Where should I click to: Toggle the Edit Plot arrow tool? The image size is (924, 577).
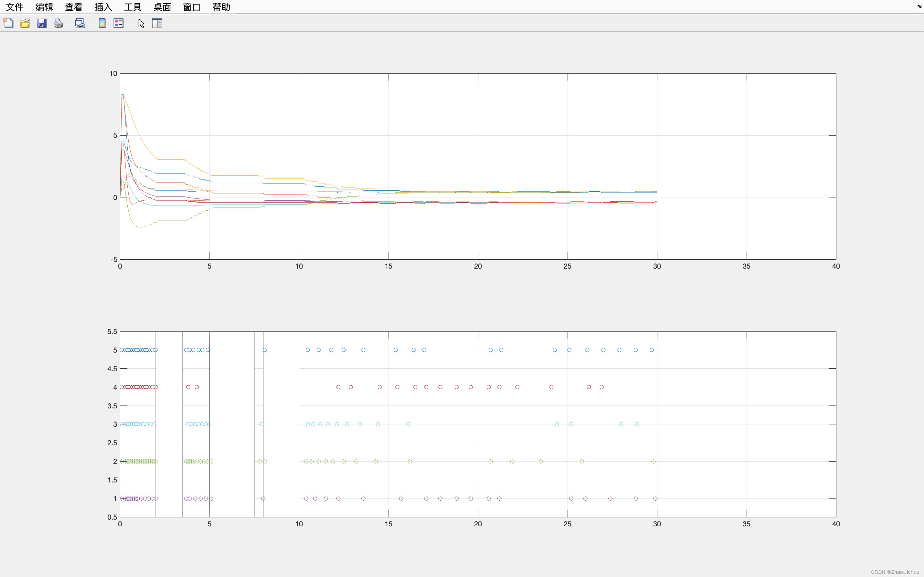[141, 23]
